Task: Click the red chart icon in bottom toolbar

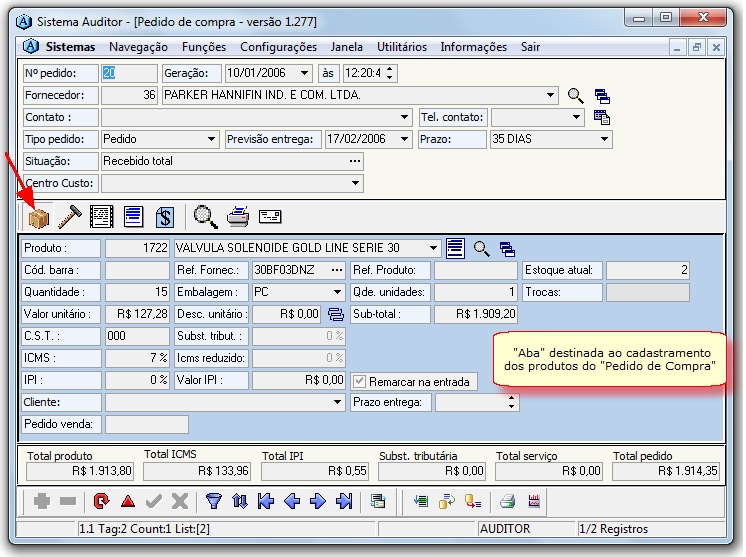Action: point(534,501)
